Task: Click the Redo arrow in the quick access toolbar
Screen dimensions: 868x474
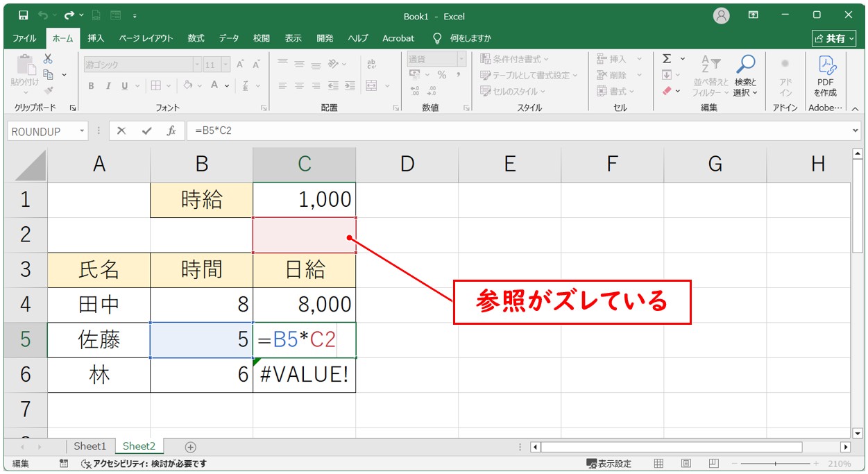Action: [x=69, y=15]
